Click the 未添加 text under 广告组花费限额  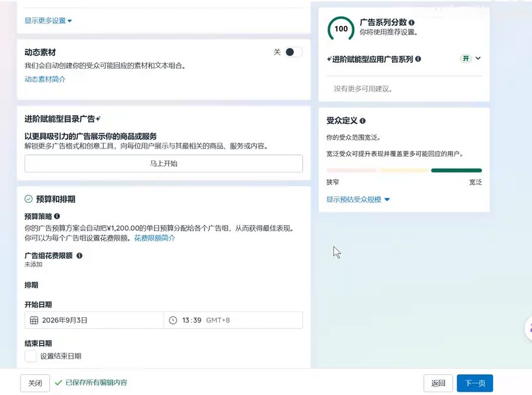tap(33, 265)
